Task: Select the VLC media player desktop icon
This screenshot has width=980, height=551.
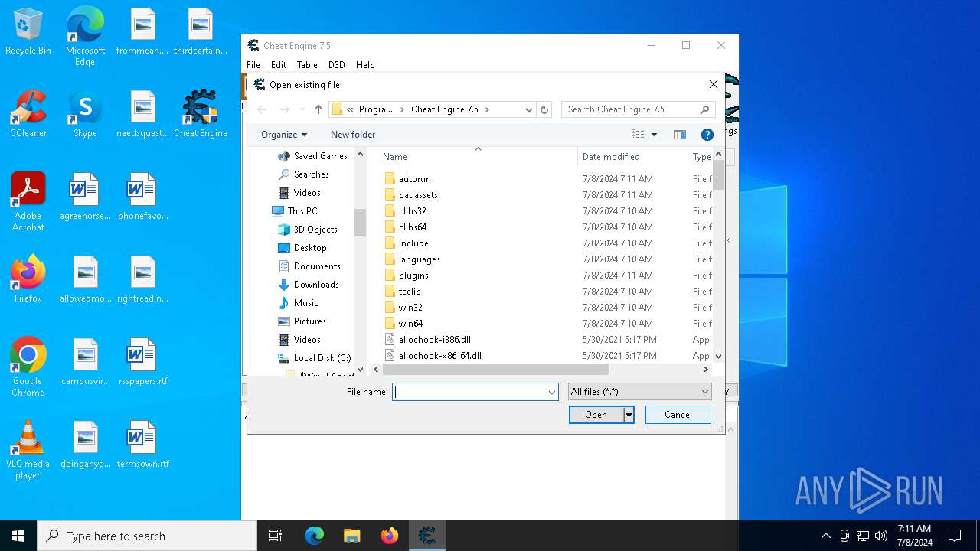Action: point(28,450)
